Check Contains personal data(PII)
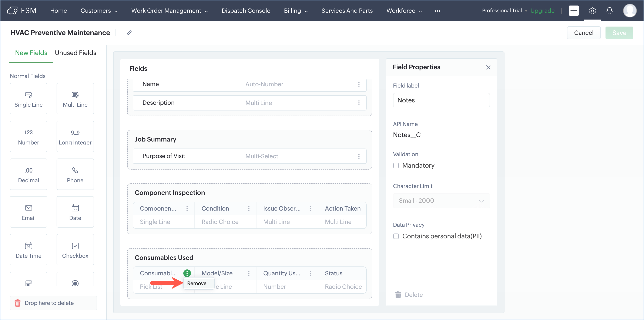The height and width of the screenshot is (320, 644). (x=396, y=236)
